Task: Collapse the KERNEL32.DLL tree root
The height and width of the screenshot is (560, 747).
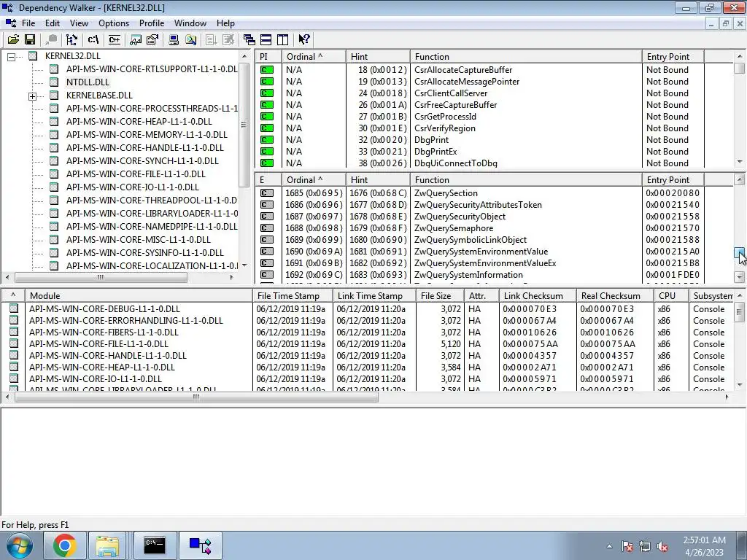Action: click(12, 57)
